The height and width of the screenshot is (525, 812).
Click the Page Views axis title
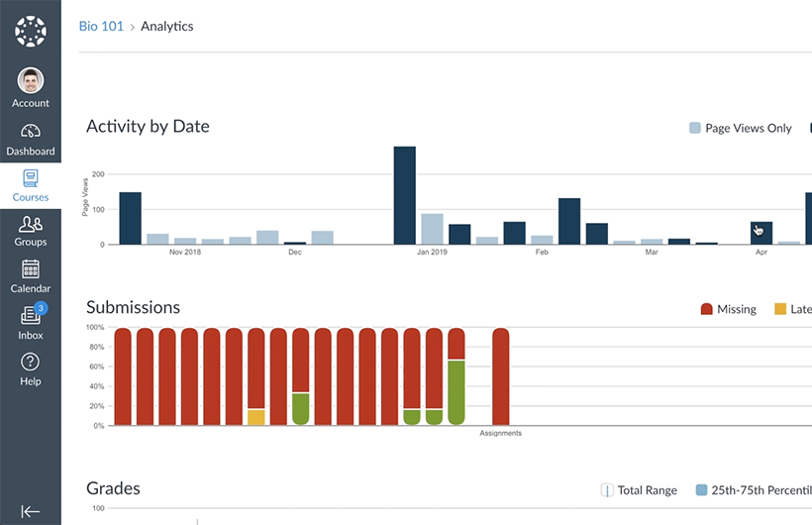85,197
